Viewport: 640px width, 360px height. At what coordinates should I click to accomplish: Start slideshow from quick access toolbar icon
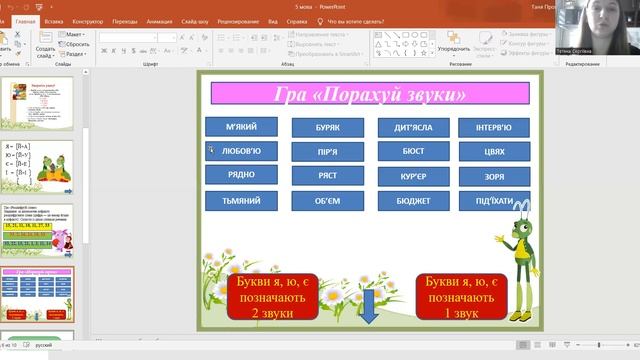pos(39,7)
